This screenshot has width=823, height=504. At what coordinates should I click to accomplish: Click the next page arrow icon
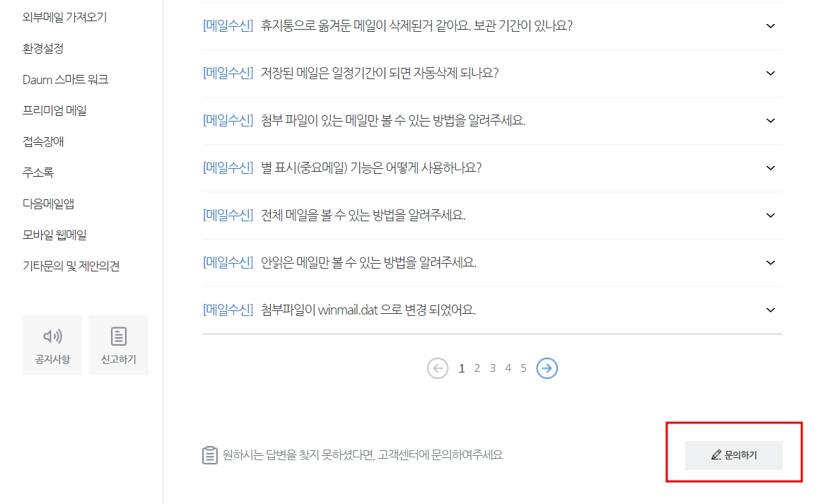547,368
